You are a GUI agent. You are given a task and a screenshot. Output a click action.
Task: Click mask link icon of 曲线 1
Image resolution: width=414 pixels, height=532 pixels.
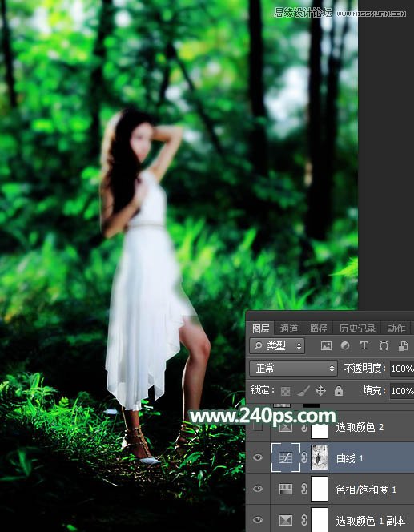pos(304,458)
